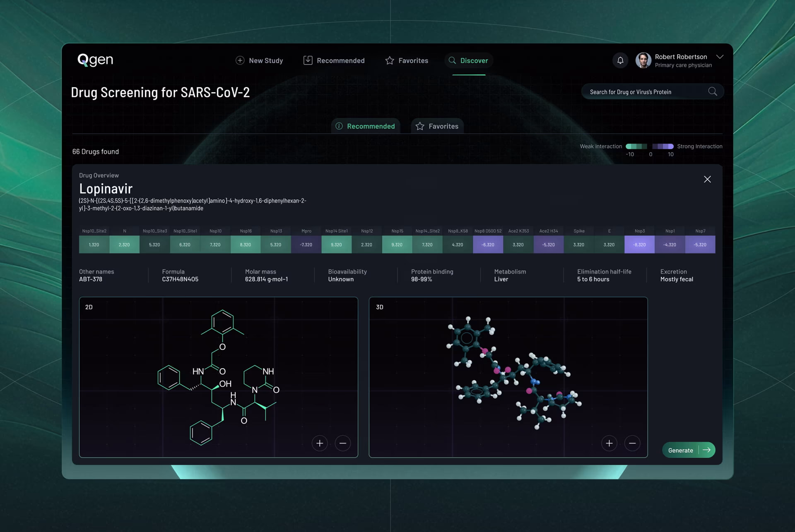Click the Nsp10_Site2 interaction cell

pyautogui.click(x=94, y=244)
